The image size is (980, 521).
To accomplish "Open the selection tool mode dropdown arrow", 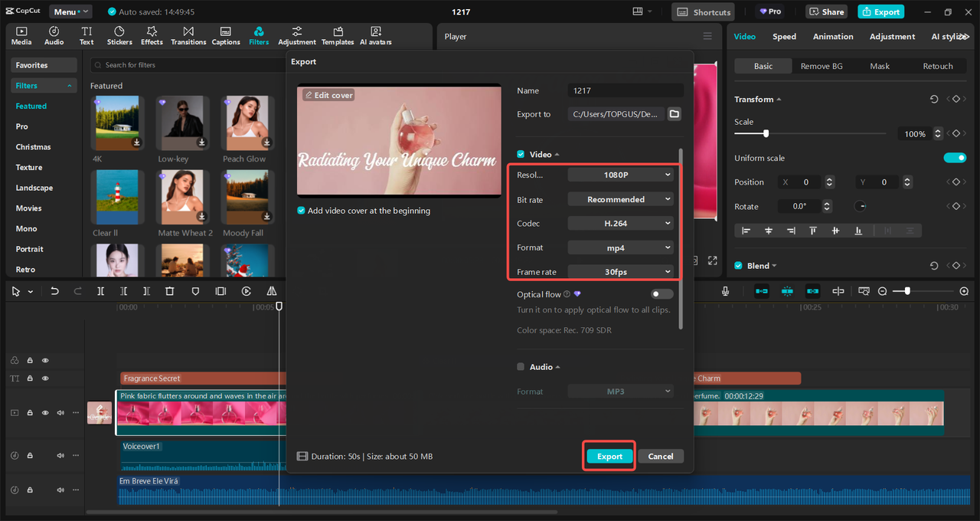I will tap(31, 291).
